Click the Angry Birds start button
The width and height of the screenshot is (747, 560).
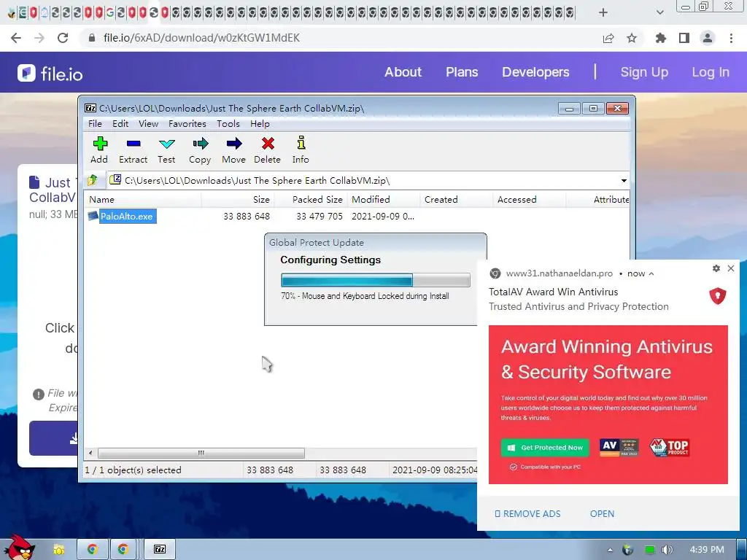point(19,548)
